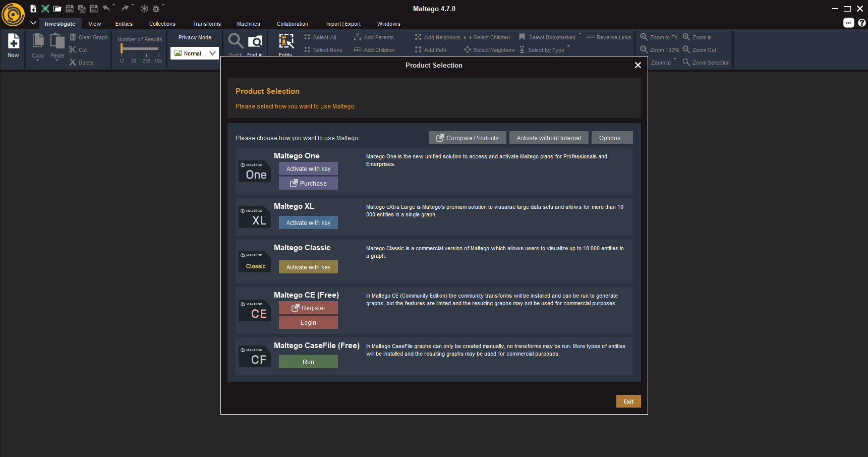
Task: Click the cog wheel icon in title bar
Action: coord(156,9)
